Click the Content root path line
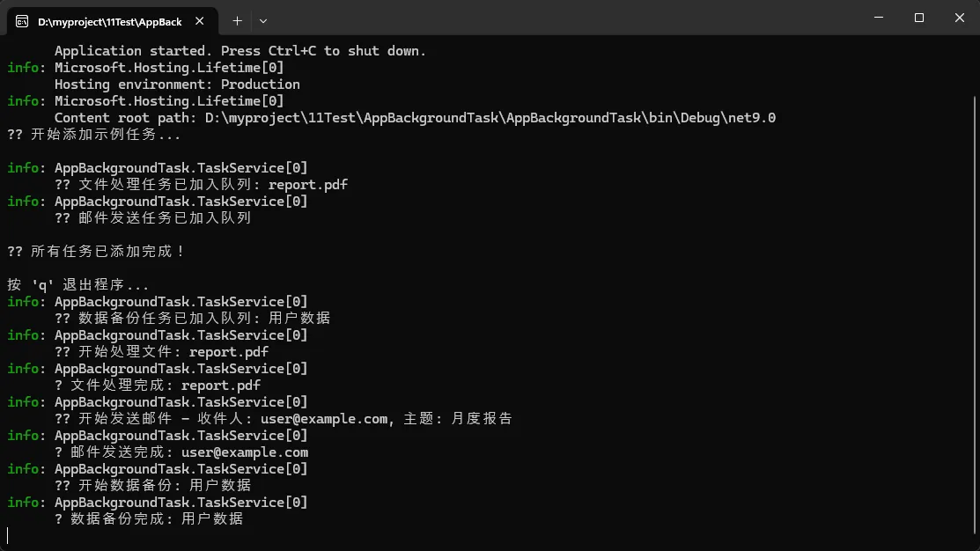The width and height of the screenshot is (980, 551). [415, 118]
